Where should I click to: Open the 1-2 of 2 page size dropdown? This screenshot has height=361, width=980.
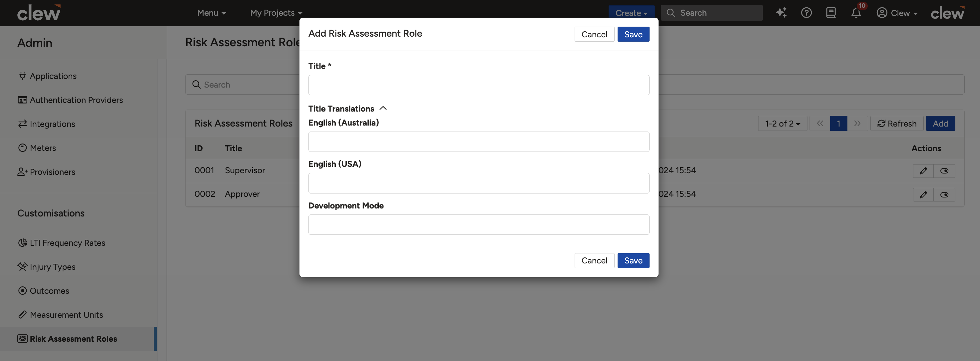(782, 123)
